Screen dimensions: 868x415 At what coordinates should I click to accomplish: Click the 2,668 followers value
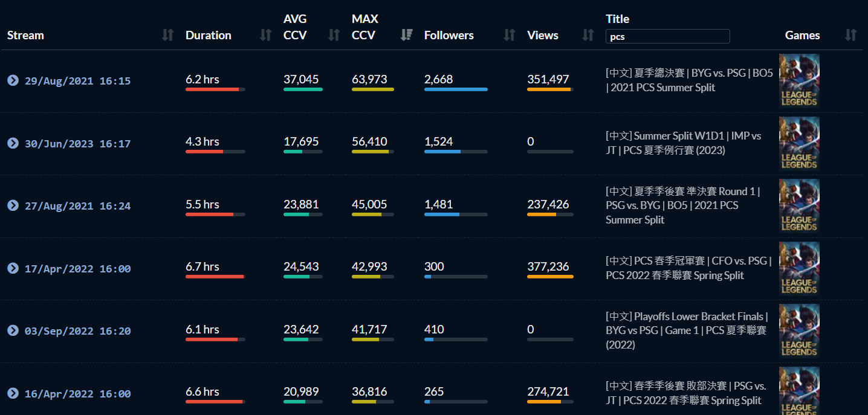tap(439, 79)
